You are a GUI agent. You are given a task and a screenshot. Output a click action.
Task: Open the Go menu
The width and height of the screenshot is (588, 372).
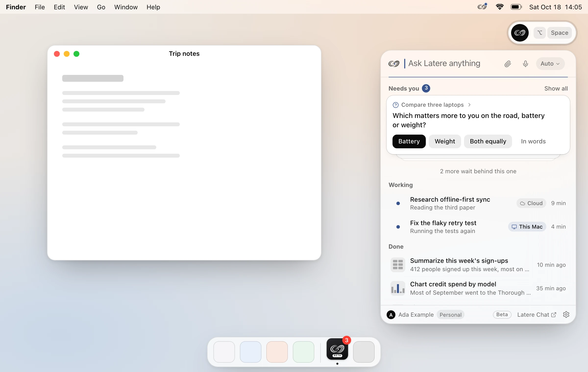(x=101, y=7)
